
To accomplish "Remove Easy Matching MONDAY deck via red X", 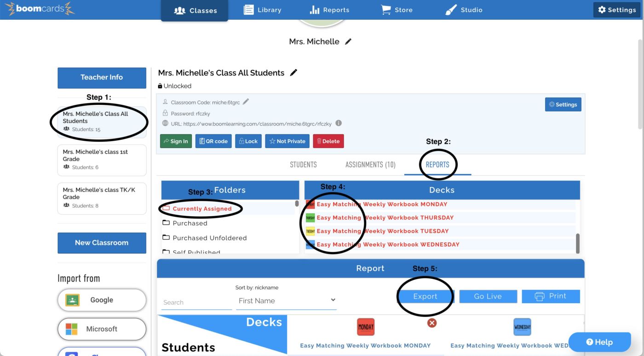I will click(x=431, y=323).
